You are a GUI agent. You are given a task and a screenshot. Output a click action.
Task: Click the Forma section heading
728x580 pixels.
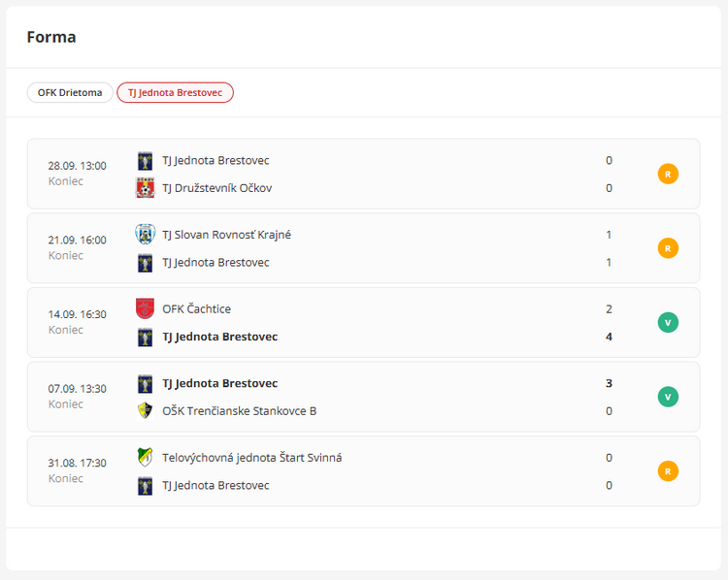51,38
